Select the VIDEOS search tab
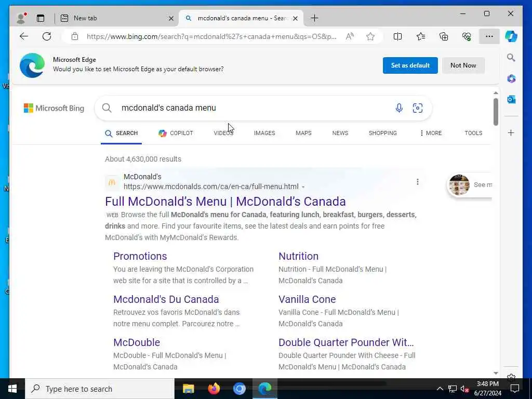The width and height of the screenshot is (532, 399). click(223, 133)
